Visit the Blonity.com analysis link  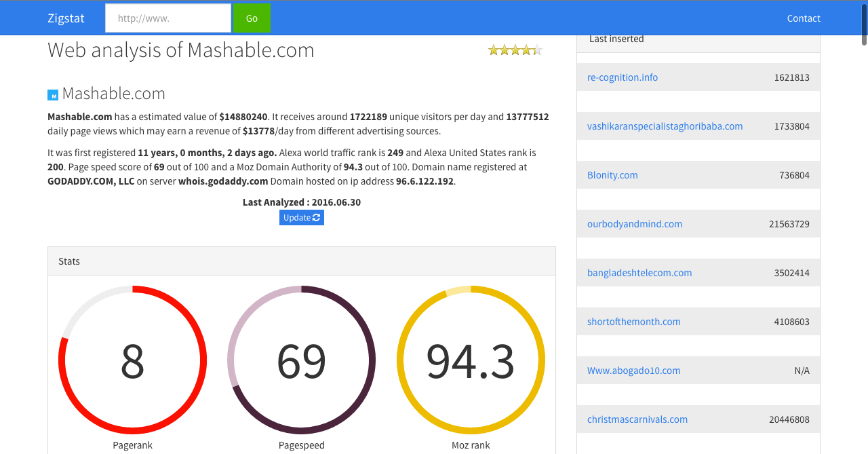[612, 175]
